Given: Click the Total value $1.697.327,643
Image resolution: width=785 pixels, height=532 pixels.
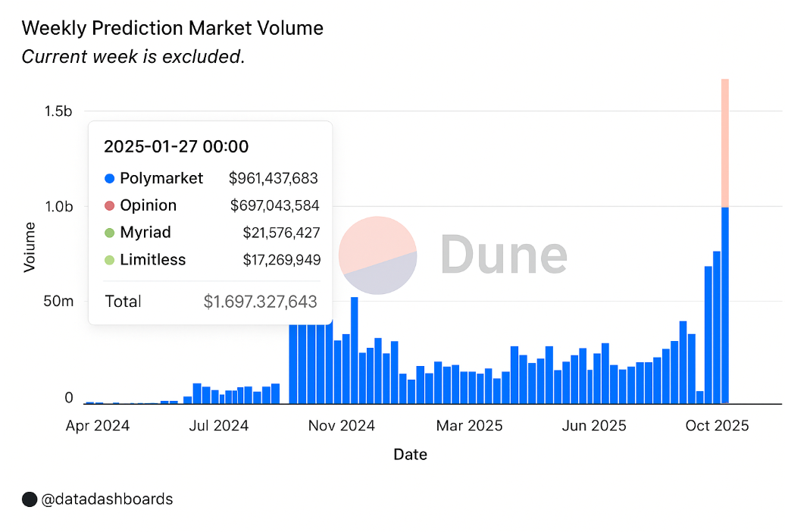Looking at the screenshot, I should point(260,302).
